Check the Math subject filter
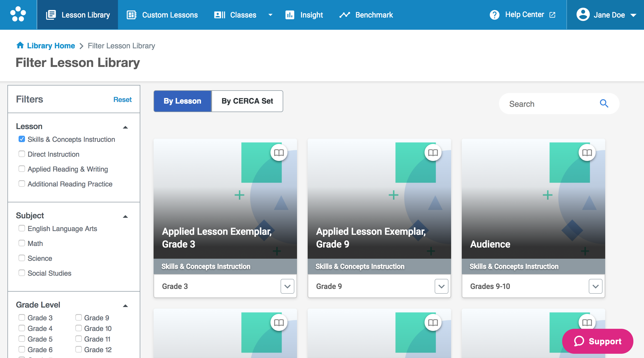The height and width of the screenshot is (358, 644). tap(22, 243)
